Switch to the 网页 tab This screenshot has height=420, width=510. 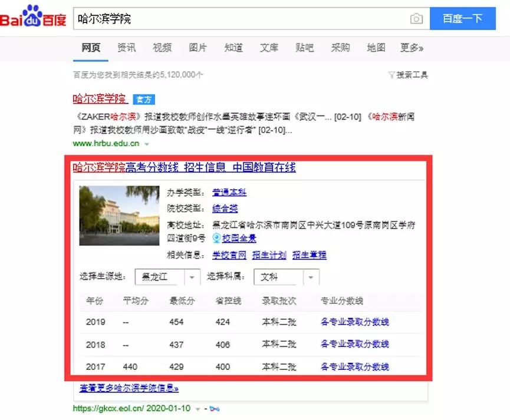(x=91, y=48)
